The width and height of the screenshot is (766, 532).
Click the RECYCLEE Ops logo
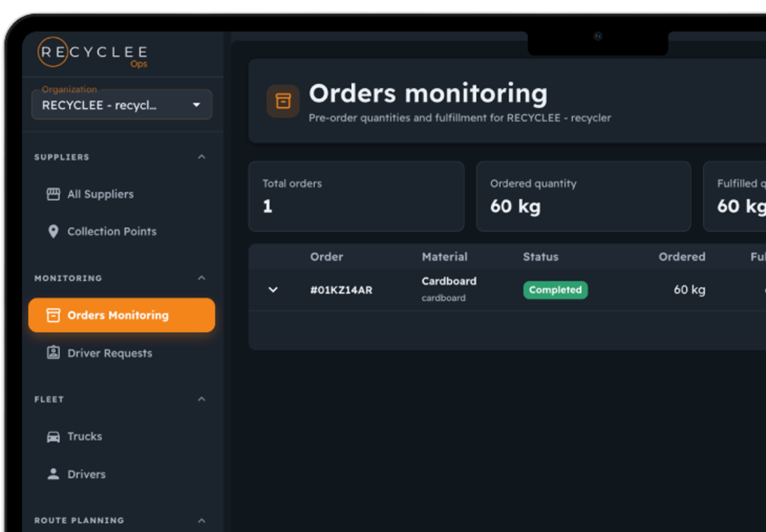tap(93, 53)
